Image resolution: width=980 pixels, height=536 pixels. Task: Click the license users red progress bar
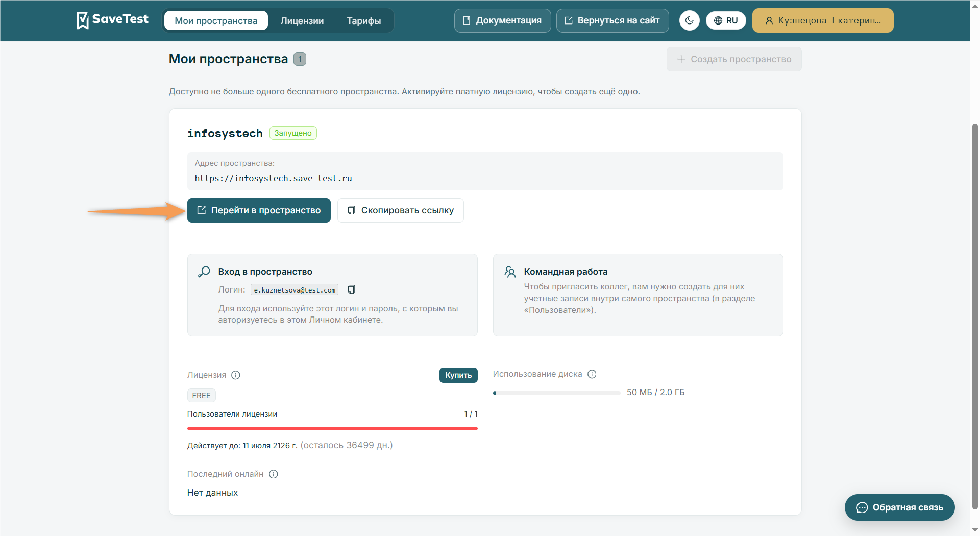click(x=332, y=429)
